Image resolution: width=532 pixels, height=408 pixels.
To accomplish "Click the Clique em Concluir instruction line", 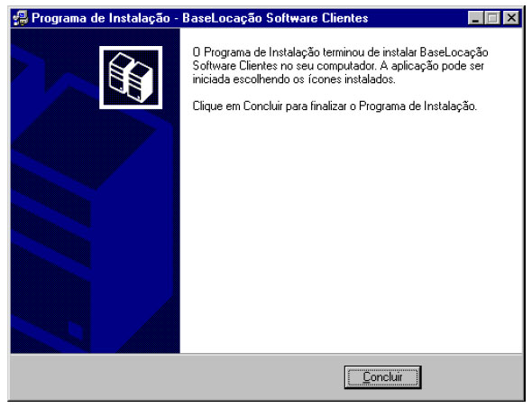I will [335, 106].
